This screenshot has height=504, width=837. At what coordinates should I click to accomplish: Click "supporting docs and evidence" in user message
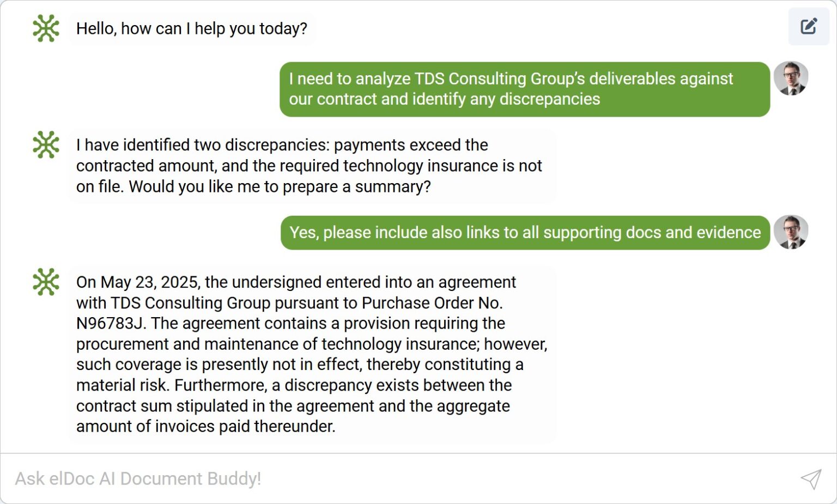click(652, 233)
